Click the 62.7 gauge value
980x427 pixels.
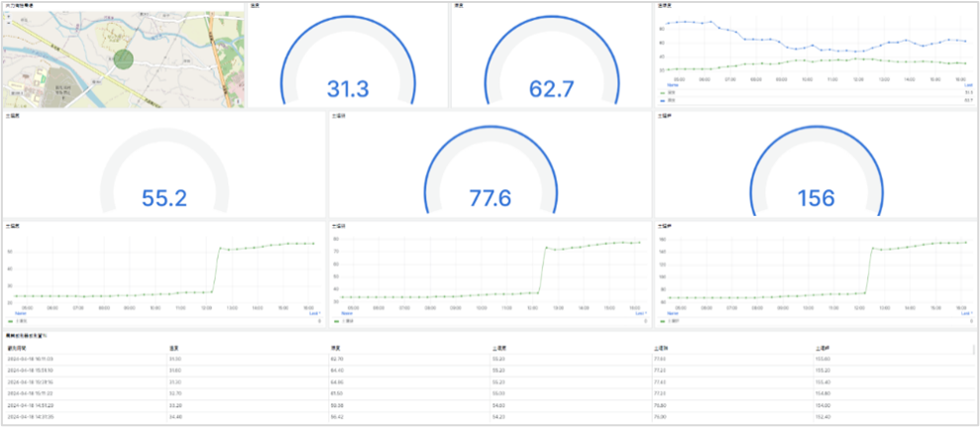tap(552, 89)
